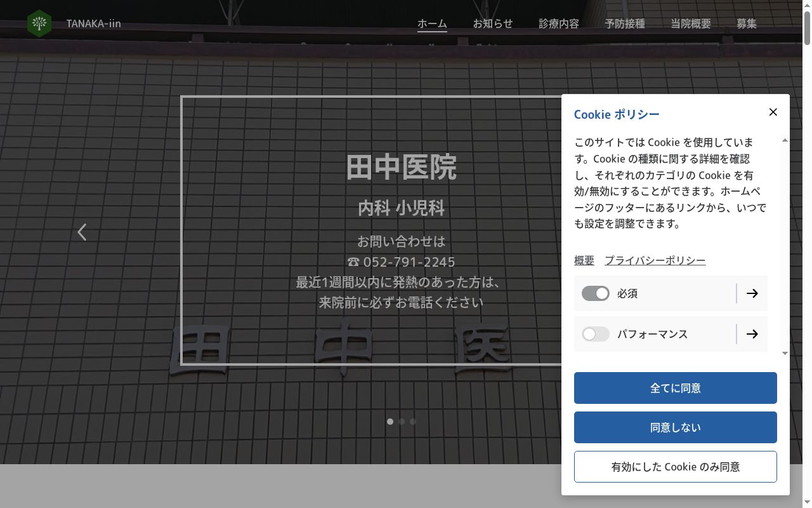The width and height of the screenshot is (812, 508).
Task: Open the 当院概要 menu item
Action: pyautogui.click(x=691, y=23)
